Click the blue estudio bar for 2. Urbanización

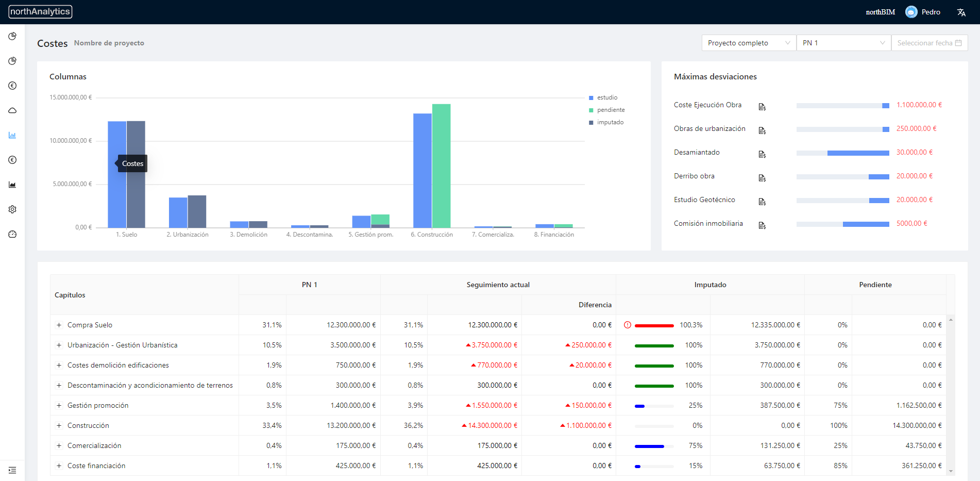pyautogui.click(x=178, y=212)
